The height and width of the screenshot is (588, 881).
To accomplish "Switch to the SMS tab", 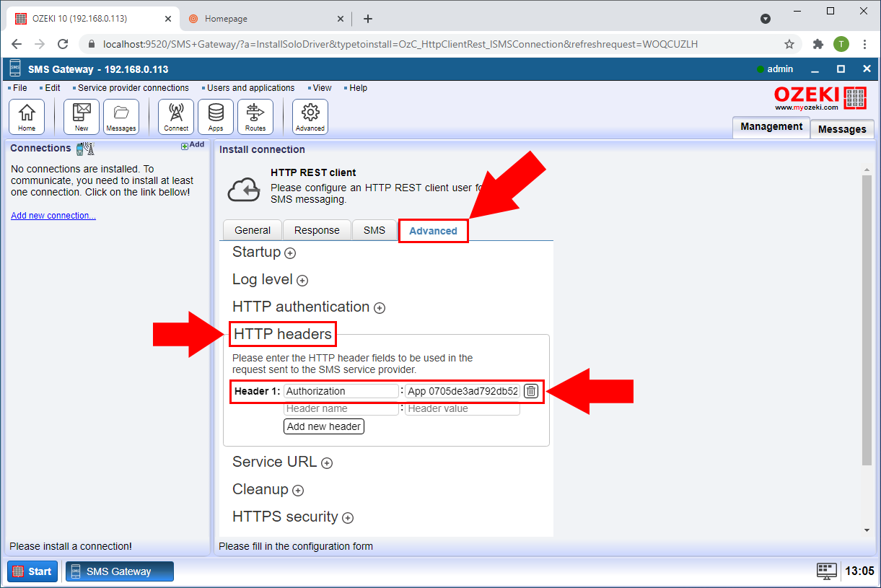I will pyautogui.click(x=374, y=230).
